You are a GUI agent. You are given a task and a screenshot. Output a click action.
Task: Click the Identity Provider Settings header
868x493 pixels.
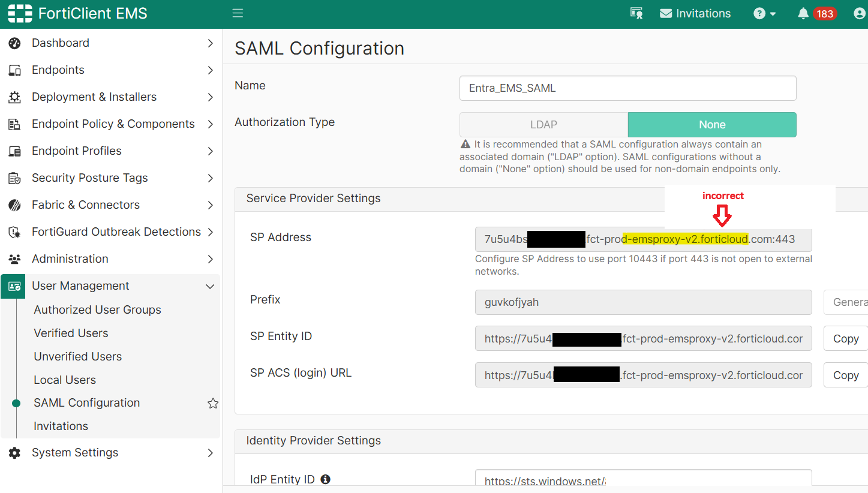[314, 440]
